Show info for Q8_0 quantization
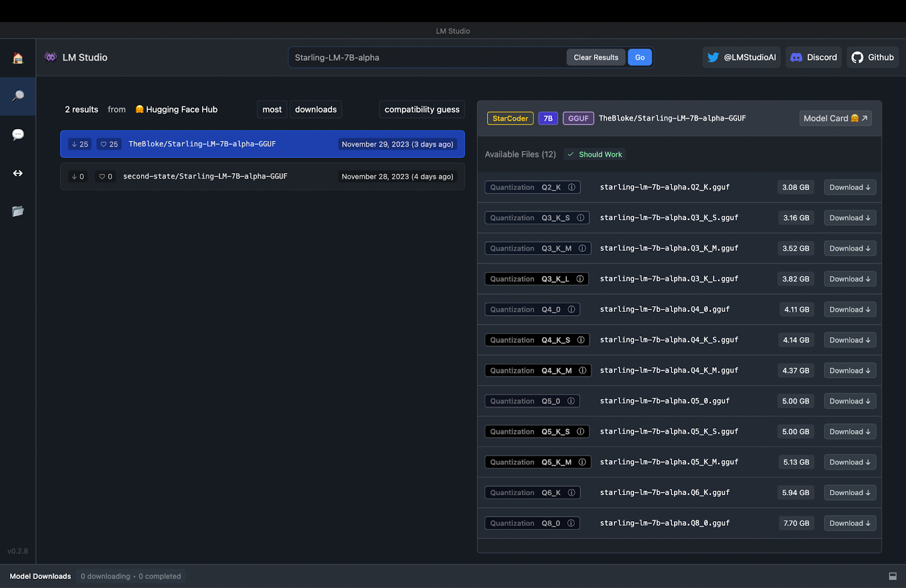 point(571,523)
